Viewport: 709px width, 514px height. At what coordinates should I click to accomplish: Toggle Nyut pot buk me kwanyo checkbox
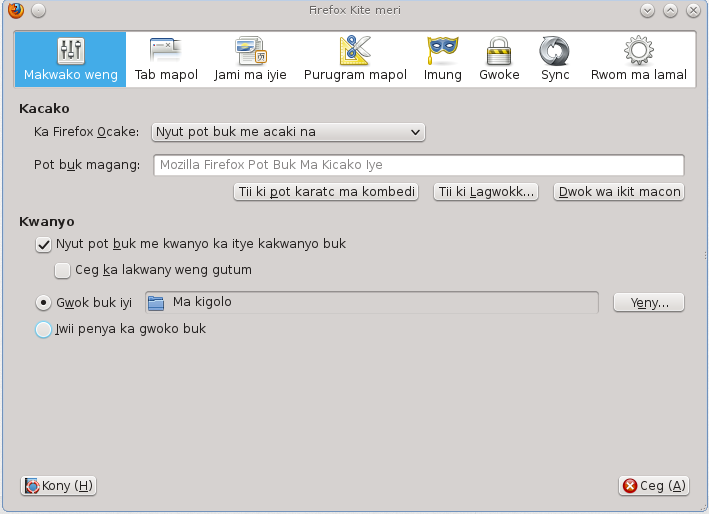[43, 245]
